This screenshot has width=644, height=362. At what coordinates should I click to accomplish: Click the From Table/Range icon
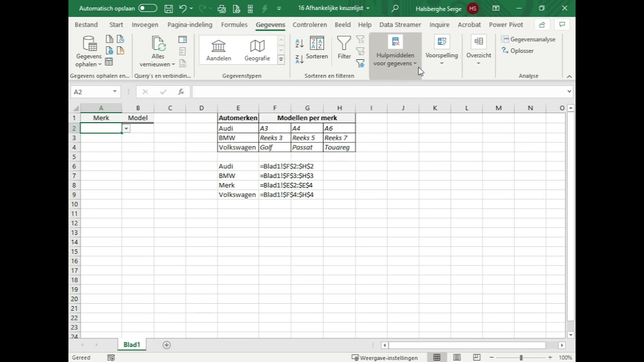[x=109, y=62]
